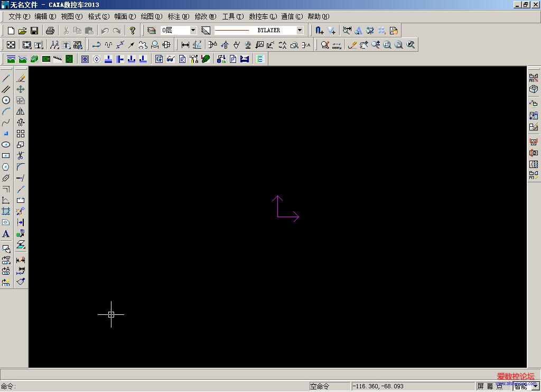Screen dimensions: 541x392
Task: Click the Print icon
Action: (50, 31)
